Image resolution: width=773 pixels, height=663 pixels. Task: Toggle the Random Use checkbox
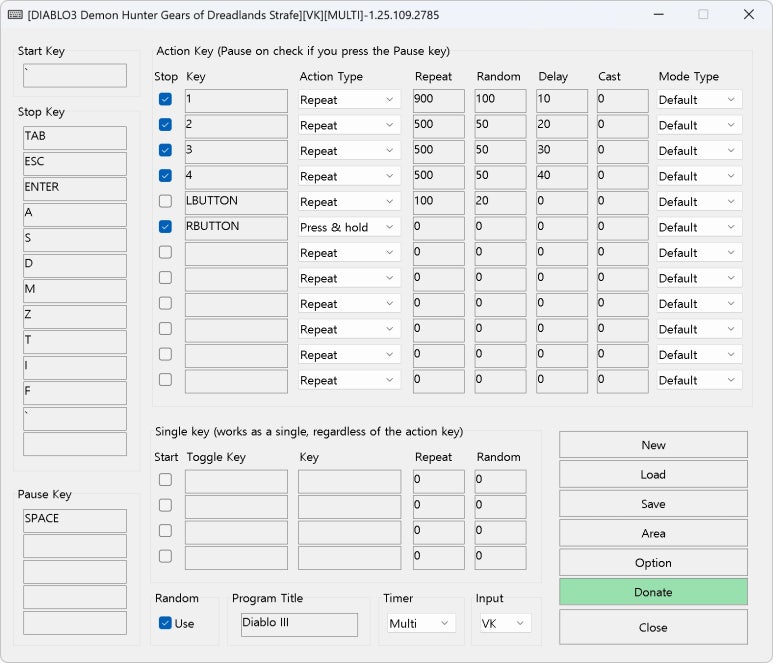pyautogui.click(x=165, y=623)
